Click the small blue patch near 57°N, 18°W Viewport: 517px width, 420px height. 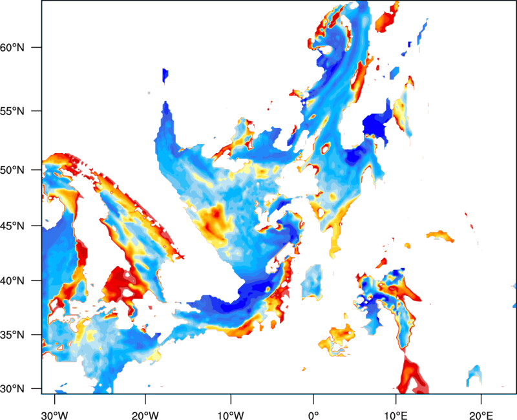tap(165, 75)
